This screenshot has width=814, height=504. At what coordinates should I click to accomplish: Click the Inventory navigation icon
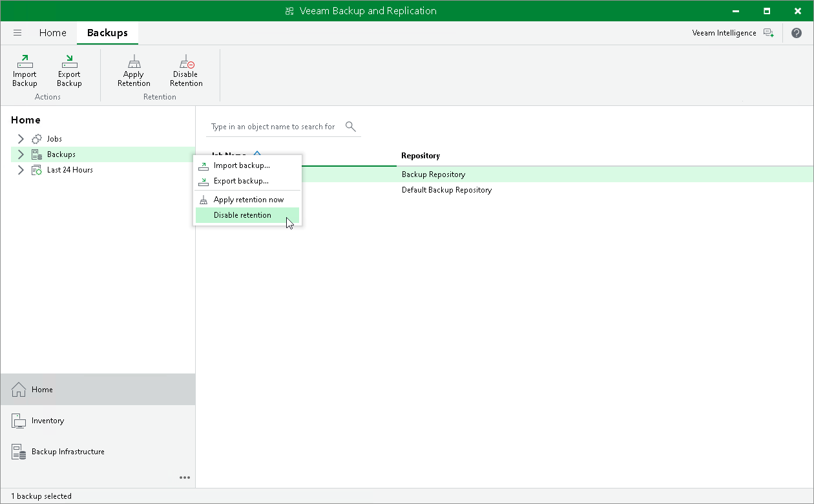19,421
